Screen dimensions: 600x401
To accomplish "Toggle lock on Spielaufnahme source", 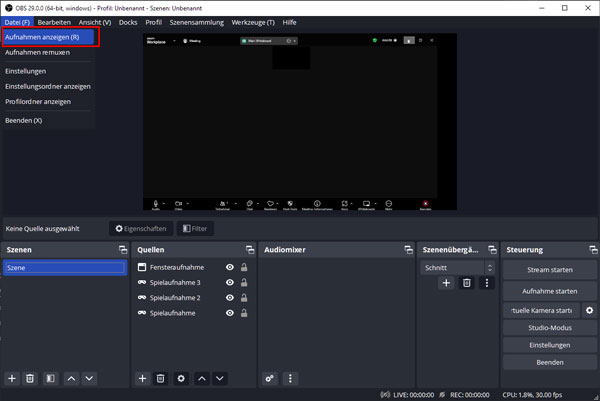I will 244,313.
